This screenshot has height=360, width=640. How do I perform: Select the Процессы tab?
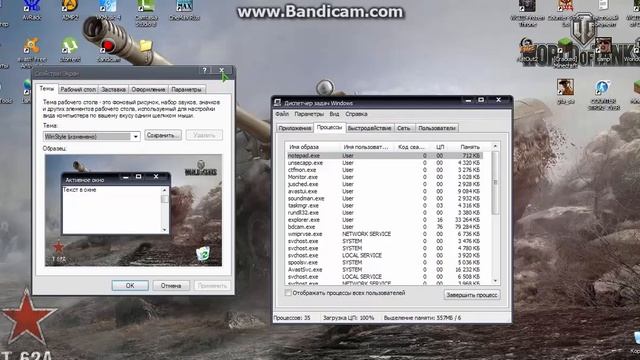[329, 127]
